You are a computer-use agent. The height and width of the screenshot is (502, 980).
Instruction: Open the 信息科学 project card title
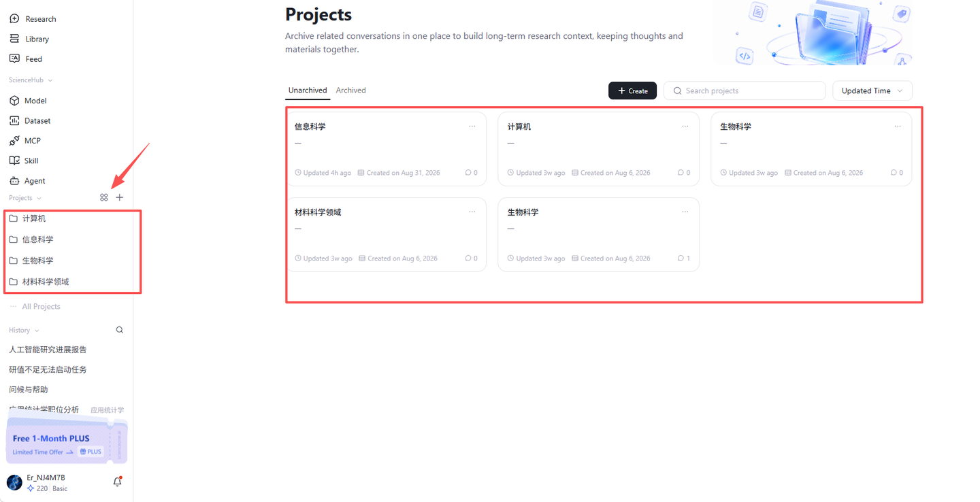click(310, 127)
